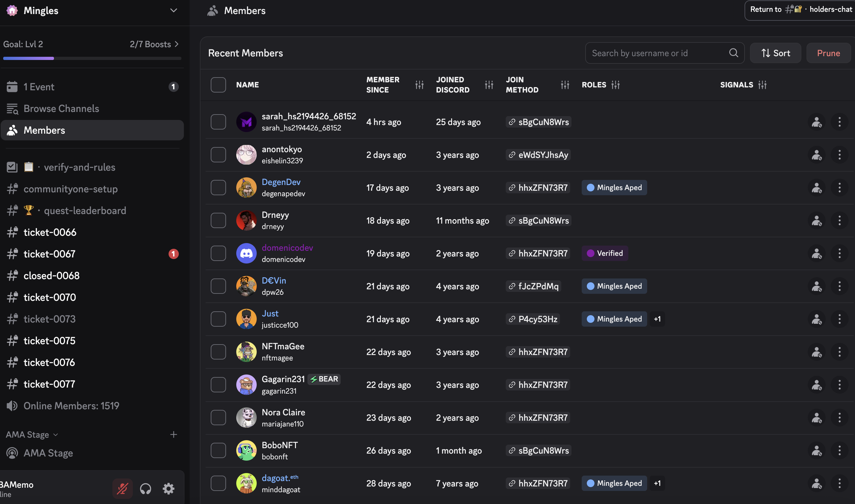
Task: Open Member Since column filter
Action: (419, 85)
